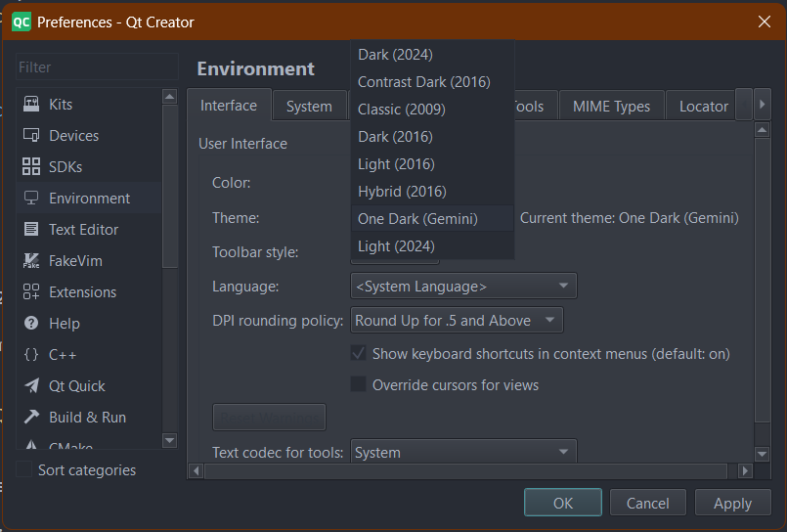Choose Contrast Dark (2016) theme
787x532 pixels.
432,82
